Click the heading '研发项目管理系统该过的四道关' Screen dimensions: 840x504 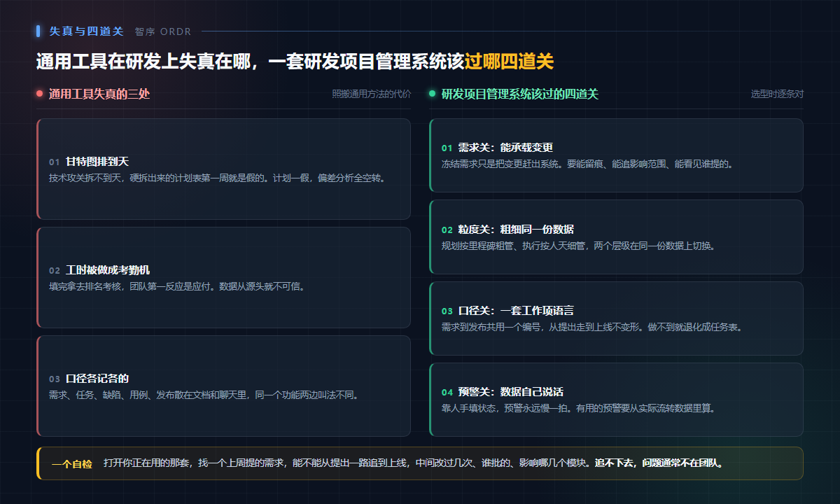click(x=520, y=94)
